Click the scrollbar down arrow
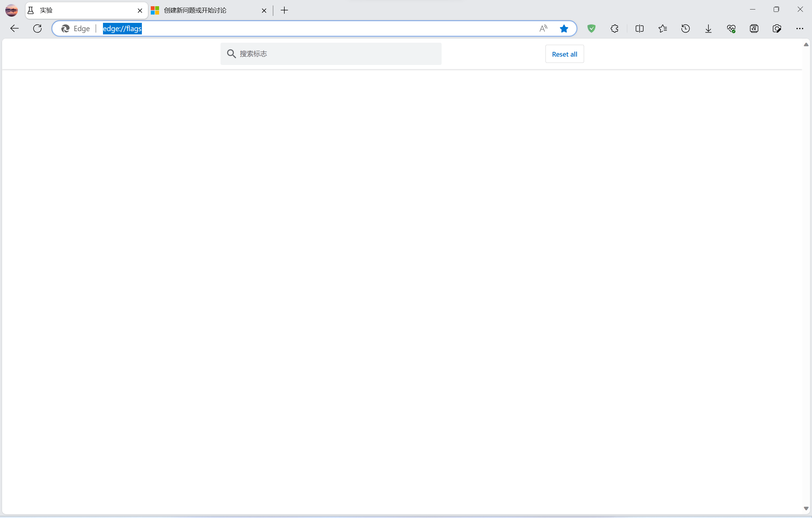This screenshot has width=812, height=518. coord(806,509)
